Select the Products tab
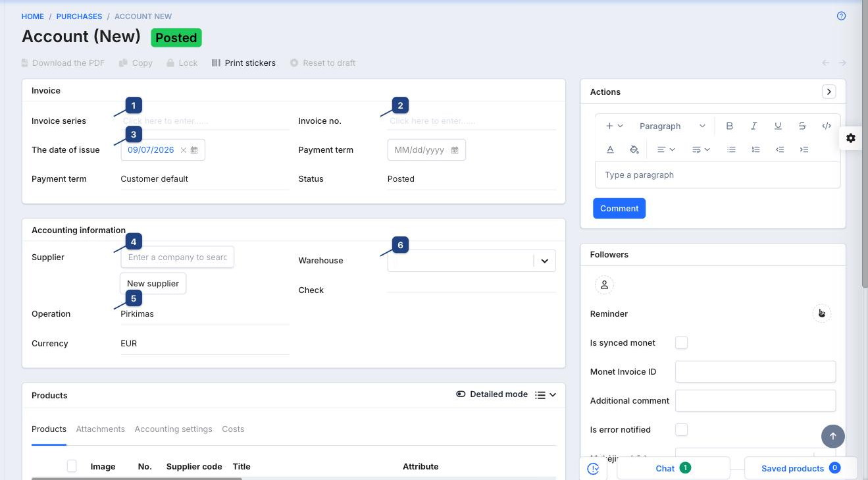Image resolution: width=868 pixels, height=480 pixels. point(49,429)
